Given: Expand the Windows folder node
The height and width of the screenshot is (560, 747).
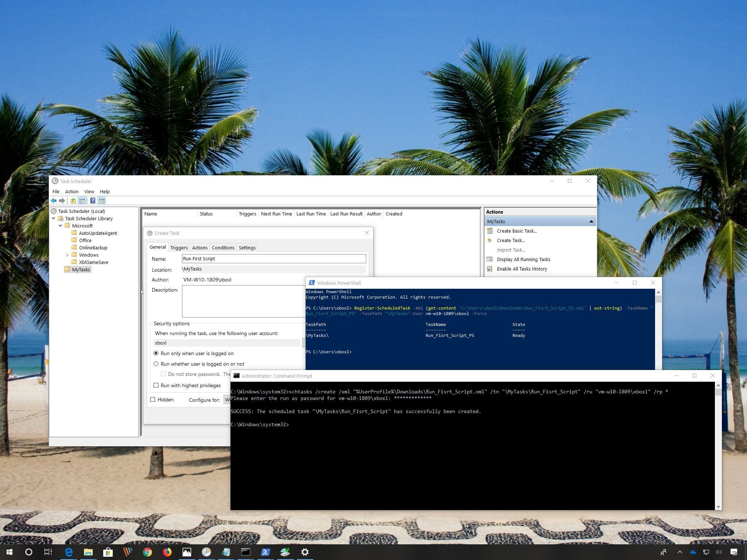Looking at the screenshot, I should 67,255.
